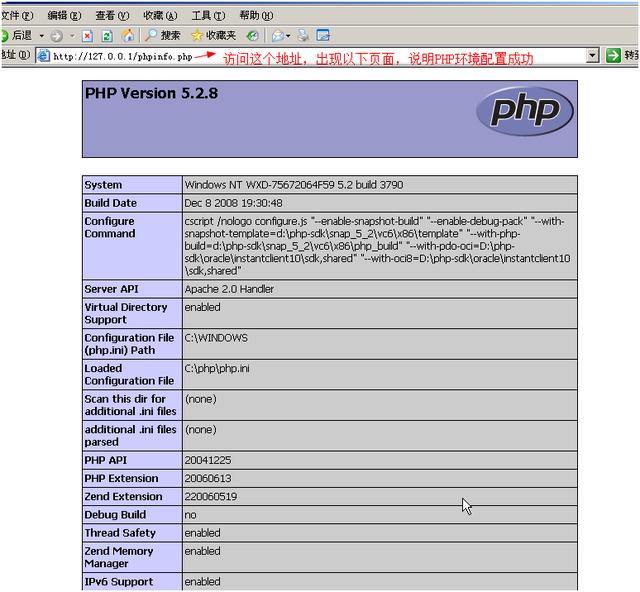Click the Loaded Configuration File label
Viewport: 640px width, 592px height.
129,374
